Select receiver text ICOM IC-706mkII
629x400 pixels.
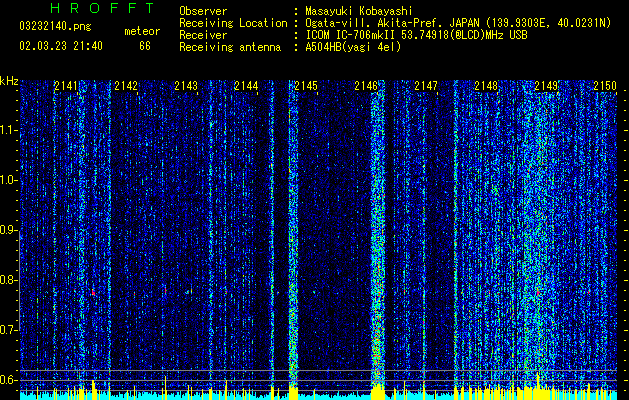pyautogui.click(x=349, y=35)
